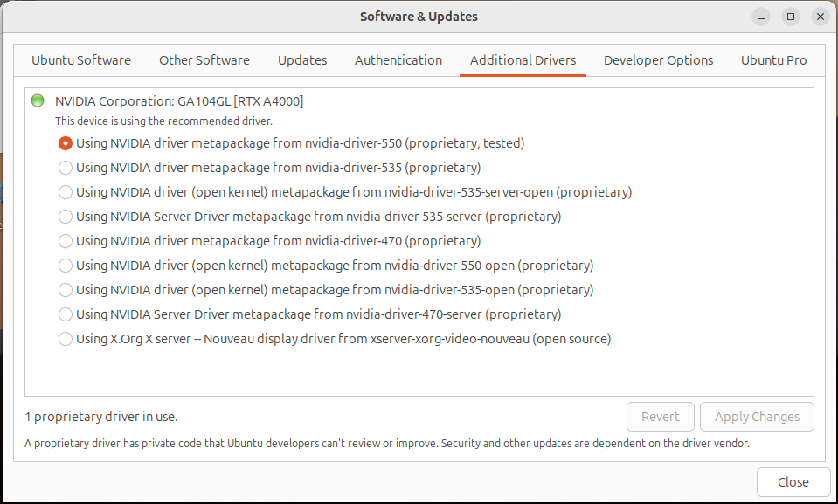This screenshot has height=504, width=838.
Task: Pick the nvidia-driver-470 proprietary driver
Action: pos(66,241)
